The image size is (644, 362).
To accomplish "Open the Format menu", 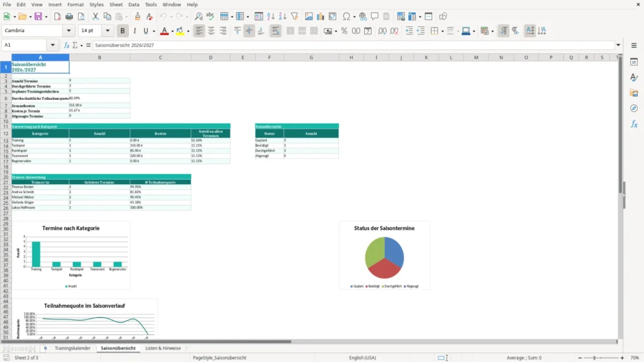I will pos(75,4).
